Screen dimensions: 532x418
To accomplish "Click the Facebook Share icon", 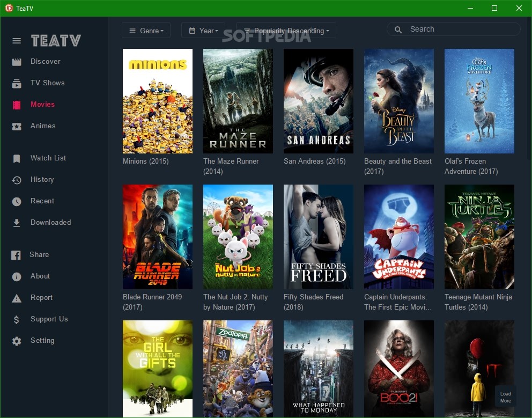I will coord(16,255).
